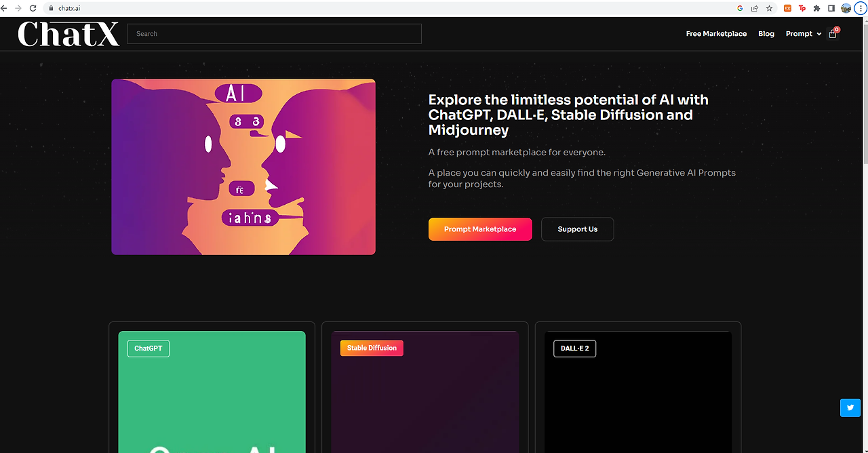The height and width of the screenshot is (453, 868).
Task: Focus the Search field
Action: [274, 34]
